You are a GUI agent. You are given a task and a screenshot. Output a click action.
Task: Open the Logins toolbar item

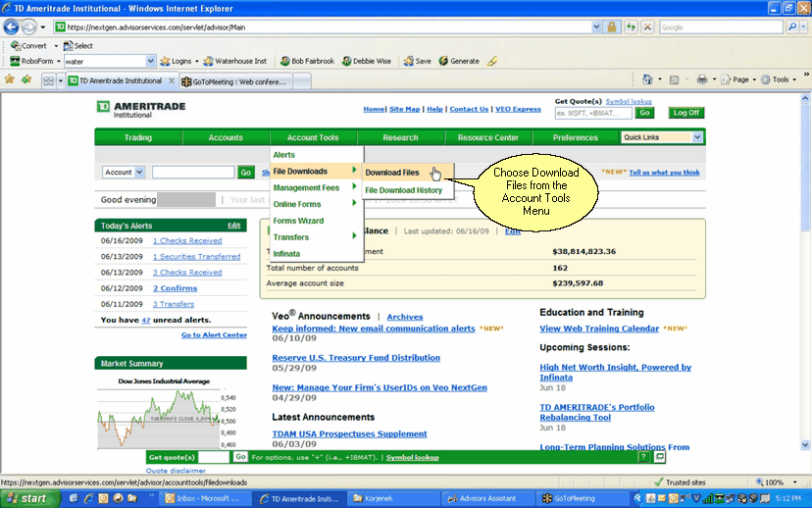point(179,61)
